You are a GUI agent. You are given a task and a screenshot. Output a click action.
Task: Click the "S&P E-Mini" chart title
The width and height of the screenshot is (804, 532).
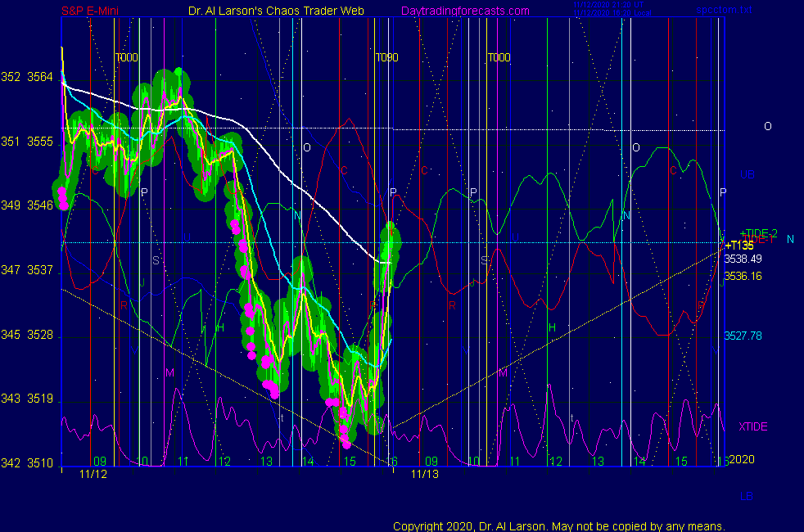(90, 11)
